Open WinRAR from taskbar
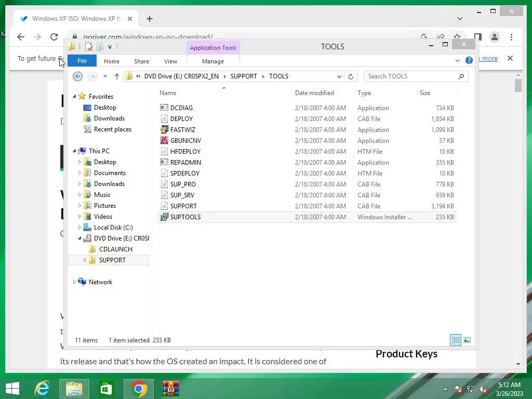This screenshot has height=399, width=532. pyautogui.click(x=170, y=389)
